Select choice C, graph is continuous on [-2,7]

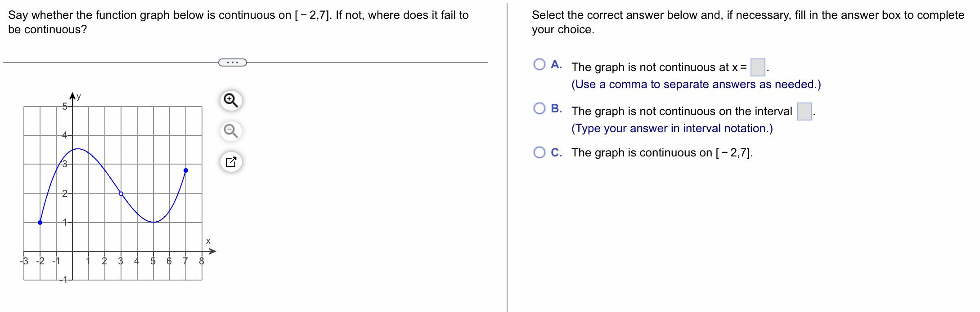tap(539, 152)
